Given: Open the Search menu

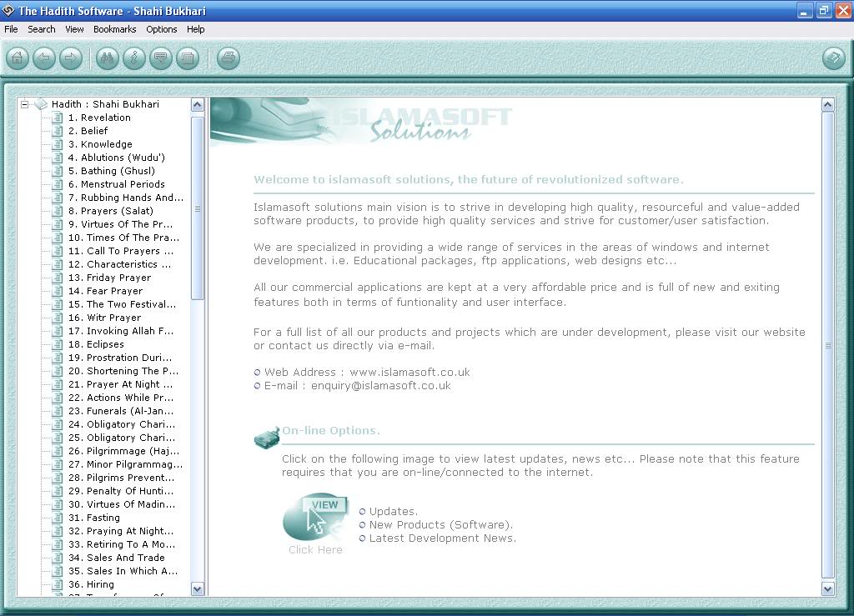Looking at the screenshot, I should 42,29.
